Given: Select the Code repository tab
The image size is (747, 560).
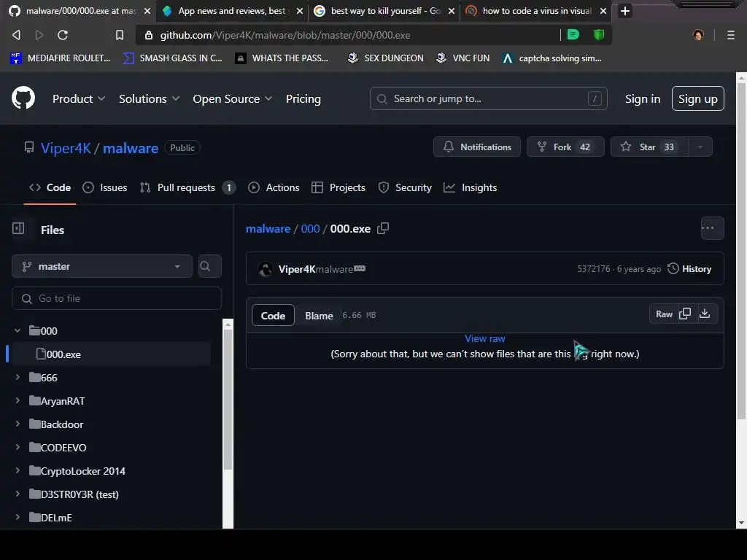Looking at the screenshot, I should pyautogui.click(x=50, y=187).
